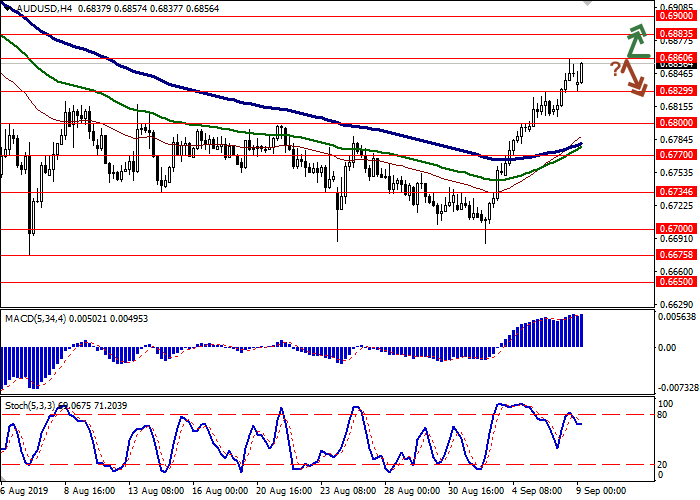Click the 0.6650 price level label
Screen dimensions: 700x500
(675, 282)
